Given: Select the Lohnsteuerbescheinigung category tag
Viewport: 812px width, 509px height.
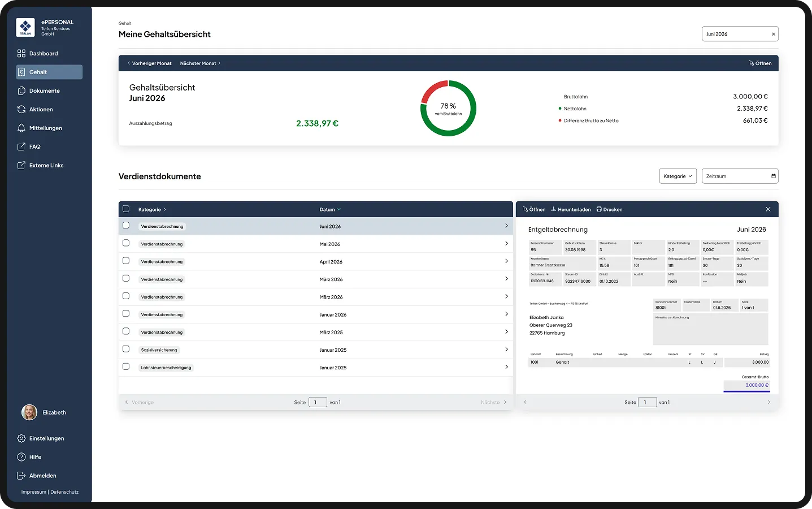Looking at the screenshot, I should 166,368.
